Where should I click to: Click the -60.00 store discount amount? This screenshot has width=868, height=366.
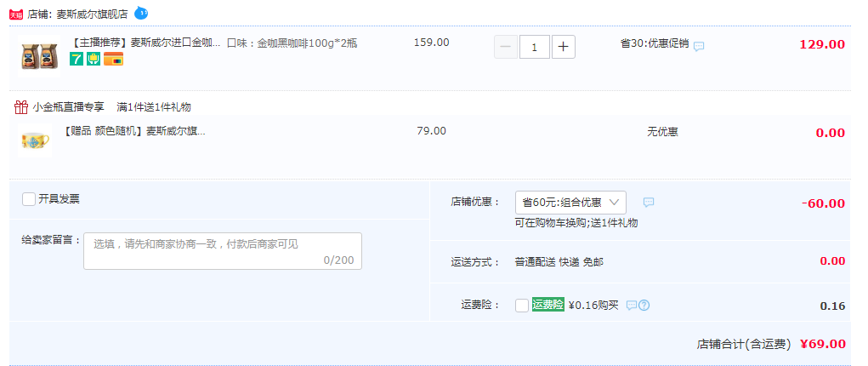(823, 203)
